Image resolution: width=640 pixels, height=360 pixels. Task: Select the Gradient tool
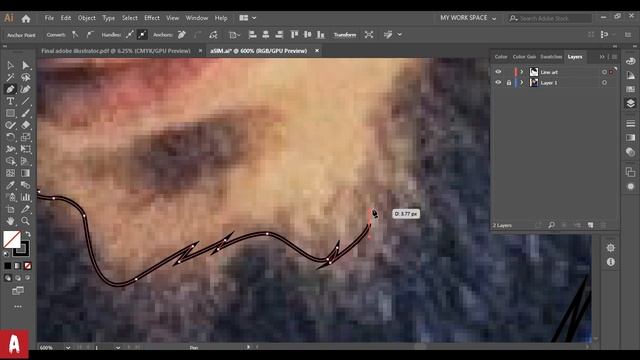click(x=25, y=173)
